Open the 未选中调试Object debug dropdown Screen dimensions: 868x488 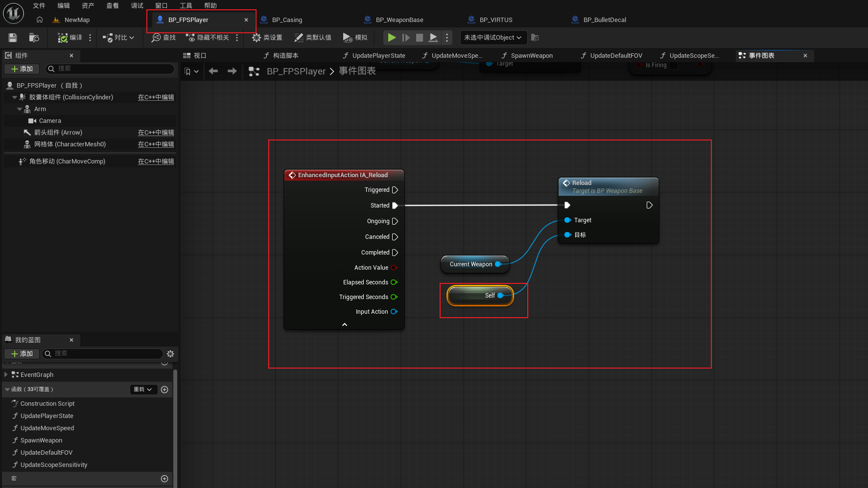coord(493,38)
